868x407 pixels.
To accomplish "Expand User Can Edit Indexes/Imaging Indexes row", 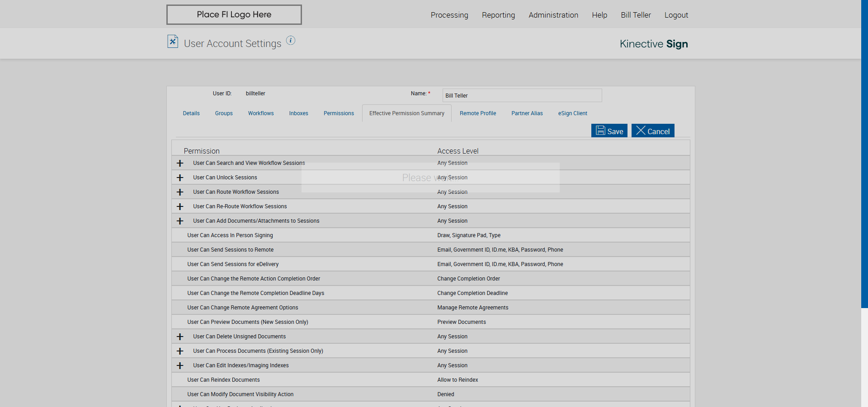I will pos(180,365).
